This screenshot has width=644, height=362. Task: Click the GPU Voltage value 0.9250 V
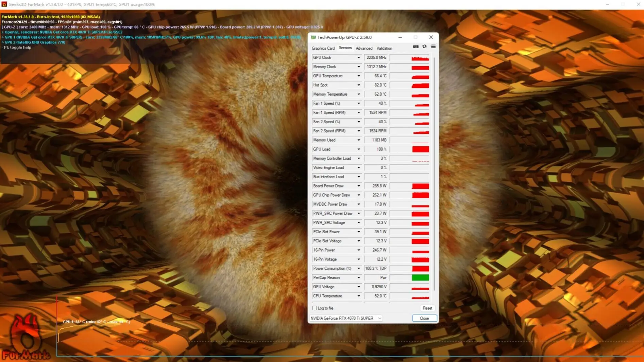[376, 287]
